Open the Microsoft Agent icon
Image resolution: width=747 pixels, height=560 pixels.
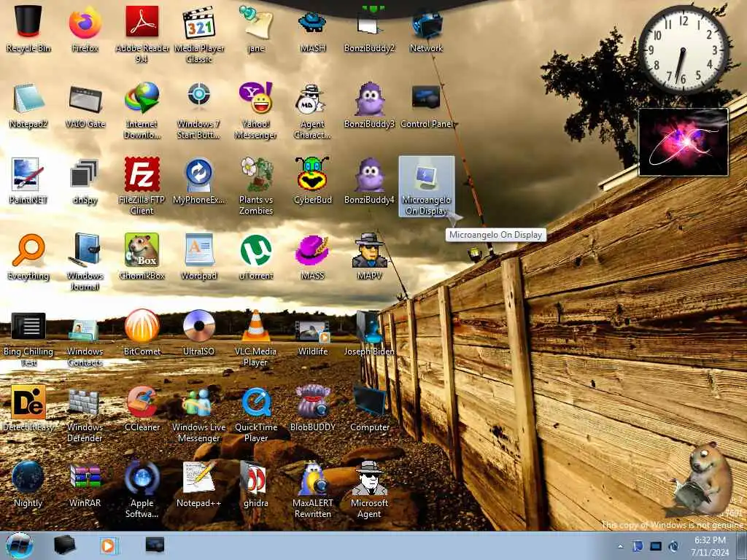click(x=369, y=489)
